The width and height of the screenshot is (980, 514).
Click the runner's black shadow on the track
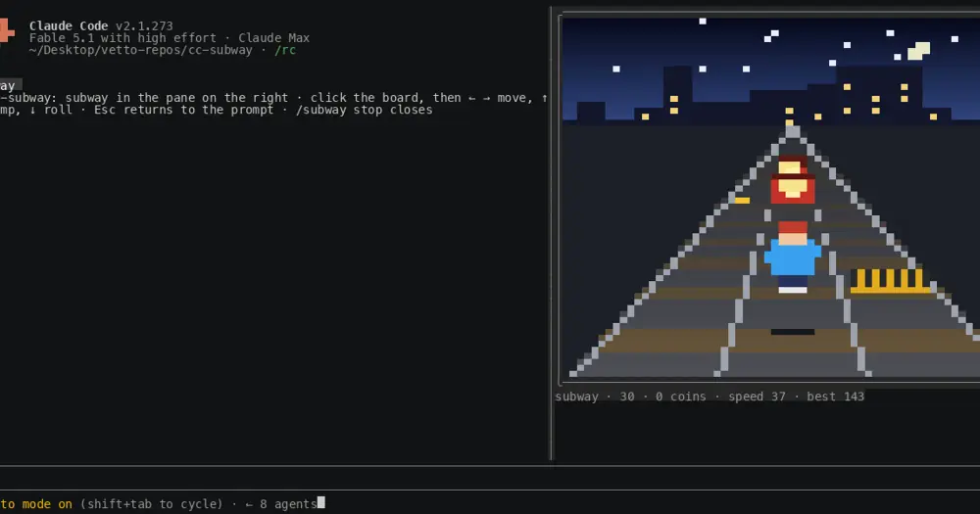(x=793, y=332)
